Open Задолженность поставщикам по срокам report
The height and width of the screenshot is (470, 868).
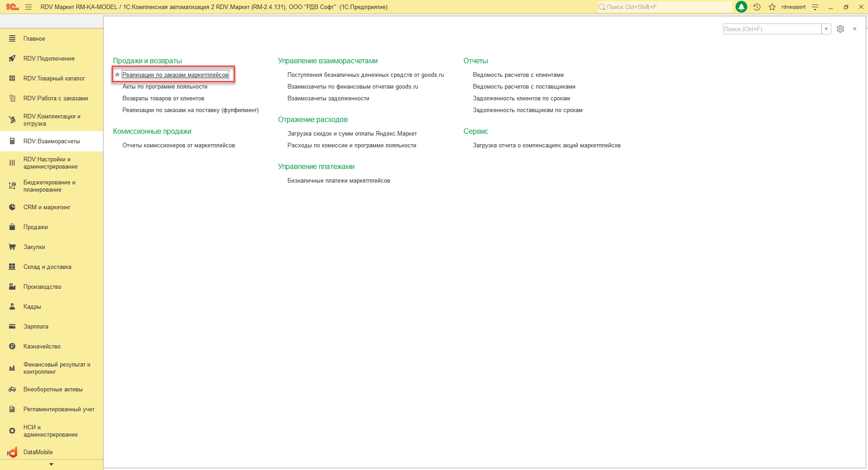coord(528,110)
